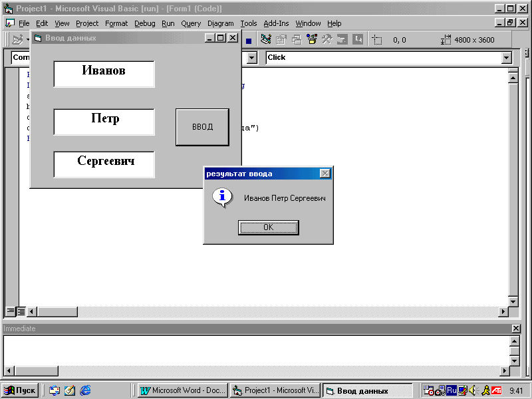Image resolution: width=532 pixels, height=399 pixels.
Task: Open the Help menu
Action: [334, 23]
